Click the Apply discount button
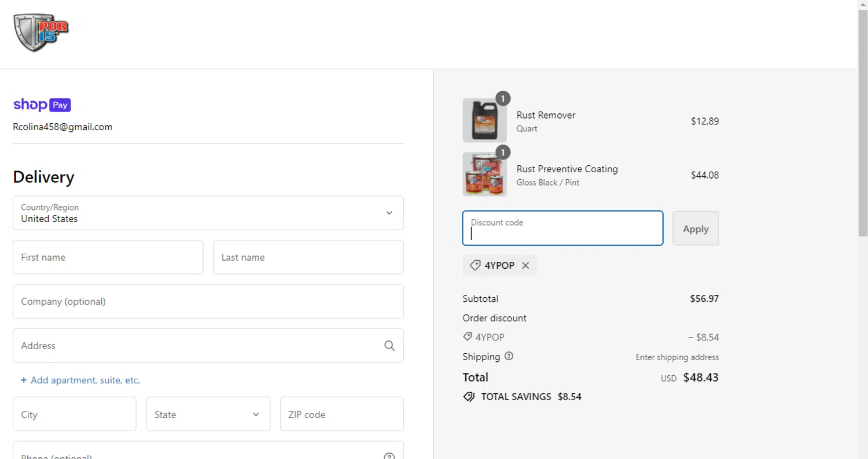 click(x=696, y=228)
